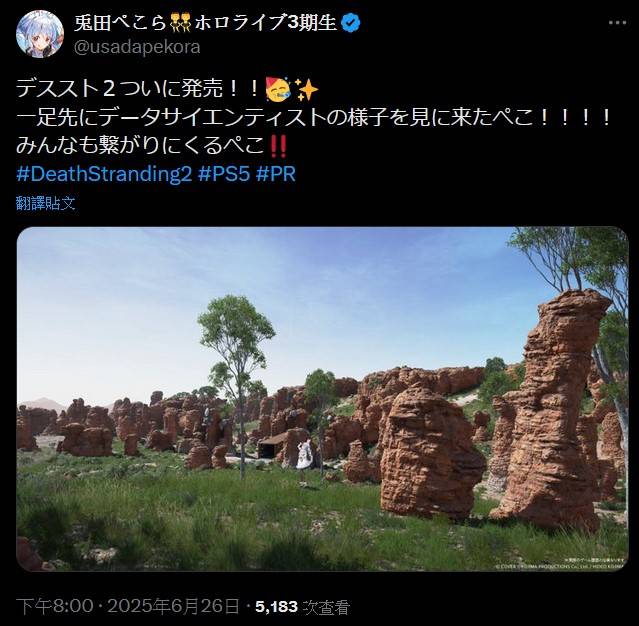Click the red double exclamation emoji

279,146
